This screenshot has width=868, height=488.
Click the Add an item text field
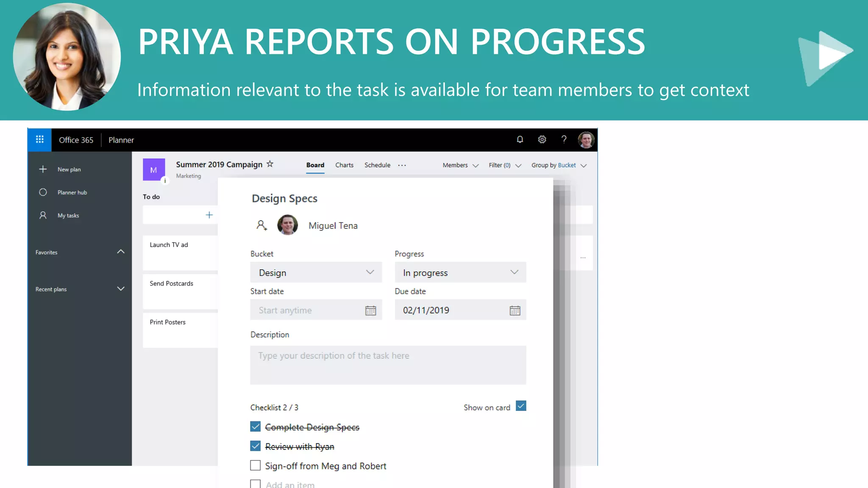pos(290,484)
